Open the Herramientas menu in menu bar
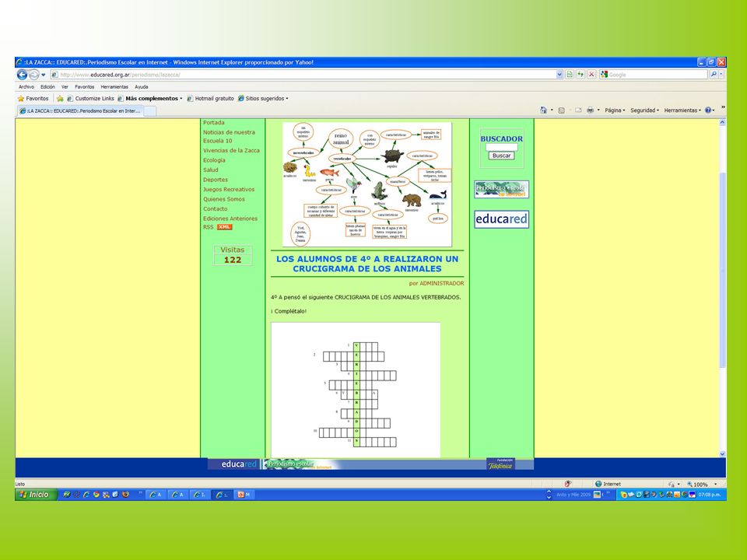The image size is (747, 560). [114, 87]
